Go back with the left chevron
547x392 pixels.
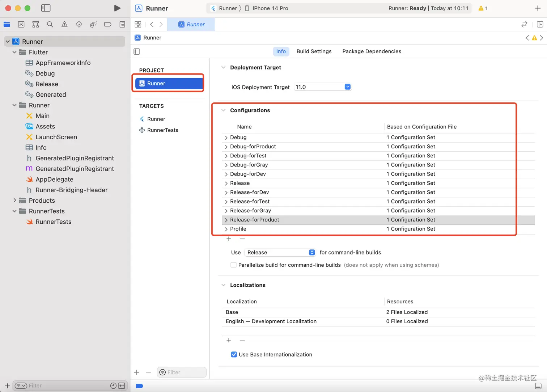(152, 24)
